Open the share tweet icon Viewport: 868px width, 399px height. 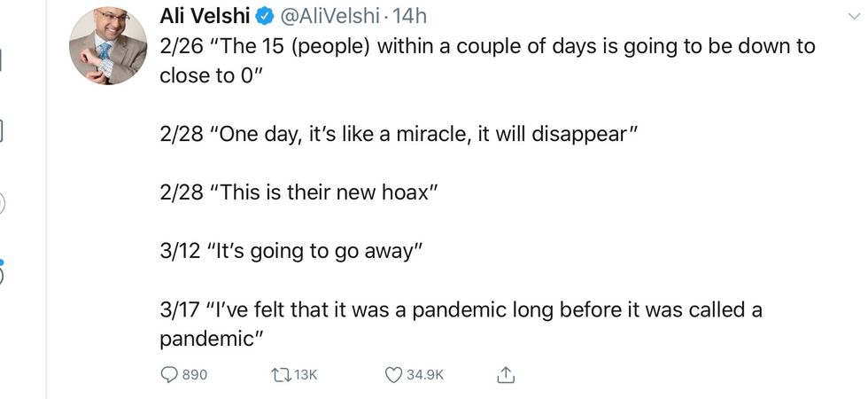coord(506,375)
